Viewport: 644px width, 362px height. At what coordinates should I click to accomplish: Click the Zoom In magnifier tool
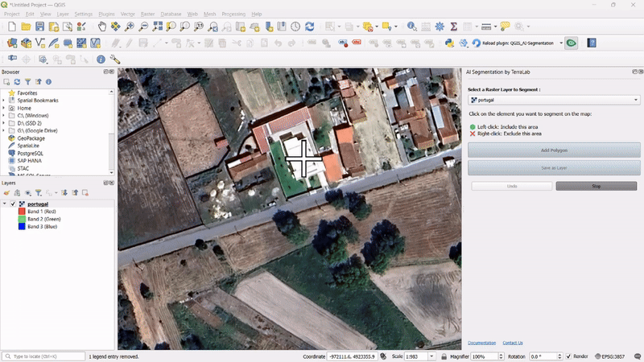tap(130, 27)
